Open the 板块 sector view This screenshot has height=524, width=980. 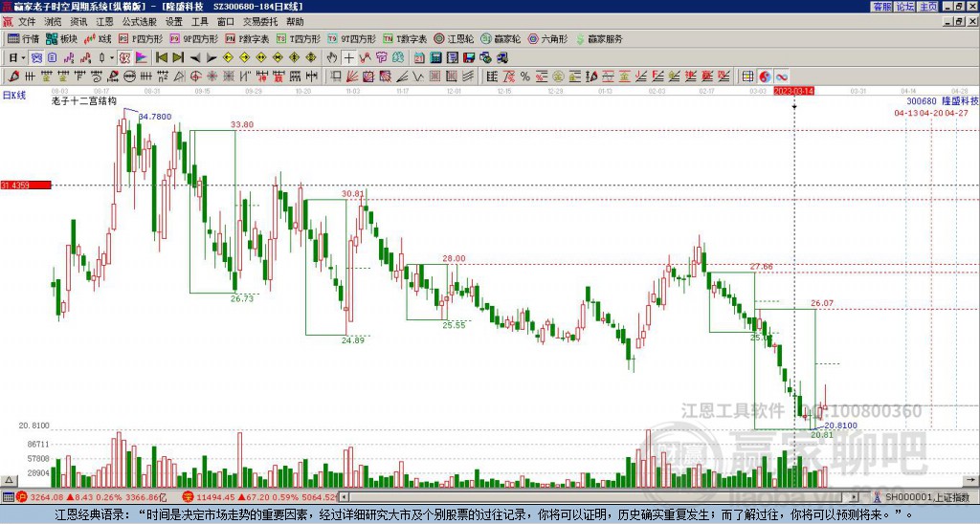pyautogui.click(x=62, y=38)
